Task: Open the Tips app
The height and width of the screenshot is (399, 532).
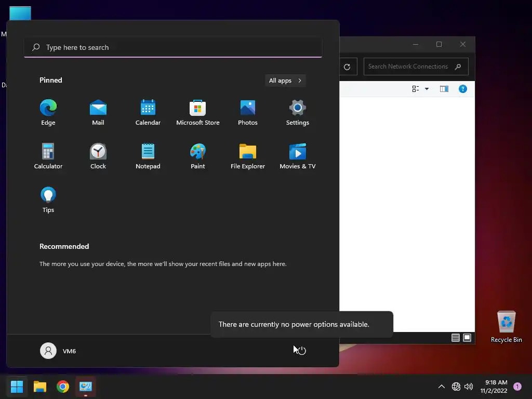Action: pyautogui.click(x=48, y=200)
